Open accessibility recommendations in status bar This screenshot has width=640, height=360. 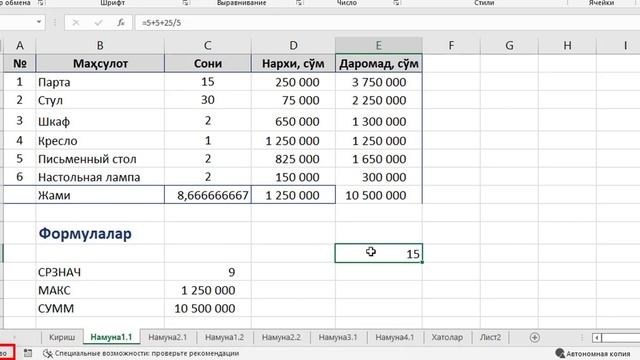(141, 353)
